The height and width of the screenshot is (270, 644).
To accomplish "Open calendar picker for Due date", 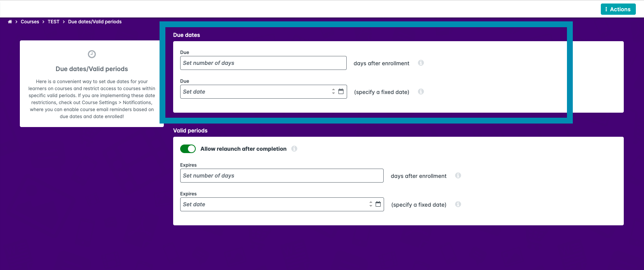I will coord(341,92).
